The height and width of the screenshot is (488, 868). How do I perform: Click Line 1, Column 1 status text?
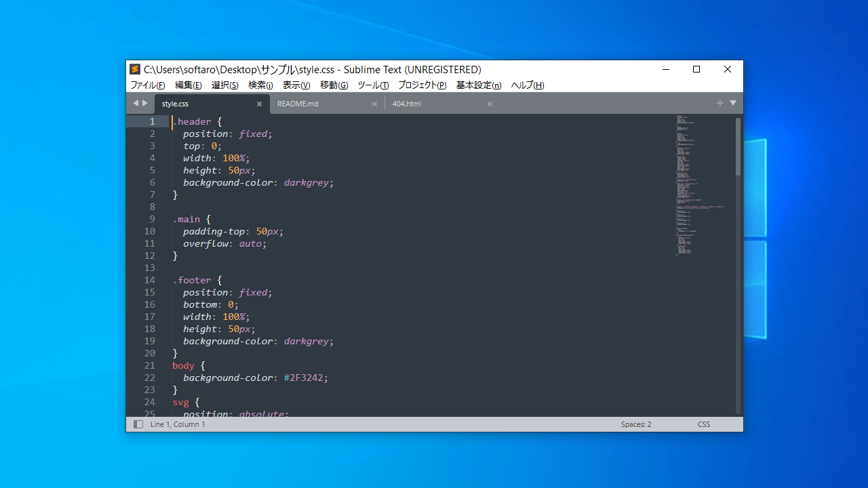[x=178, y=424]
